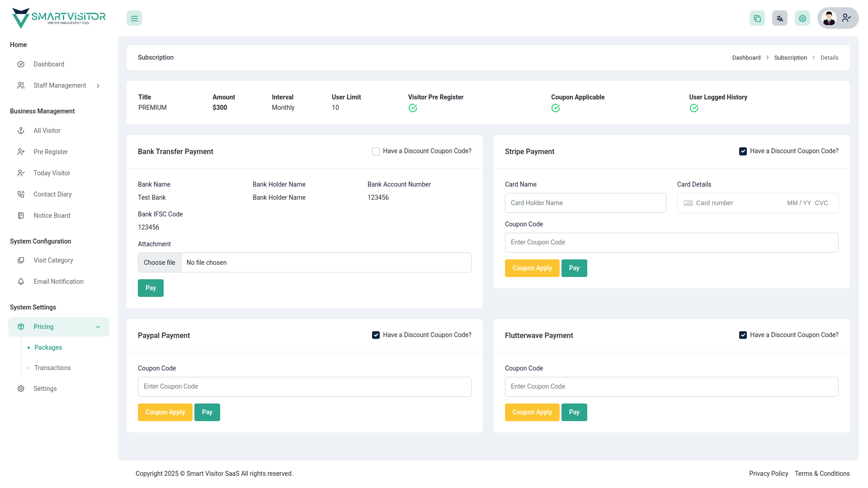The image size is (868, 488).
Task: Collapse the Pricing menu chevron
Action: click(x=98, y=327)
